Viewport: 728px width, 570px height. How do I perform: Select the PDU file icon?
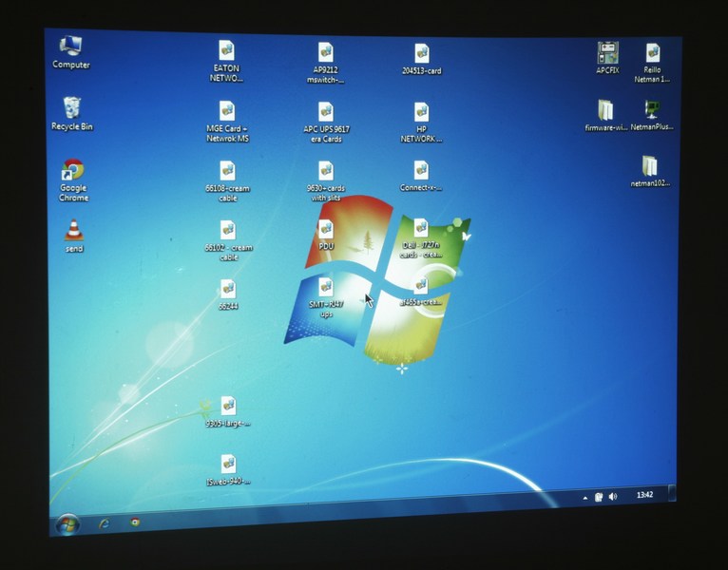pos(326,236)
